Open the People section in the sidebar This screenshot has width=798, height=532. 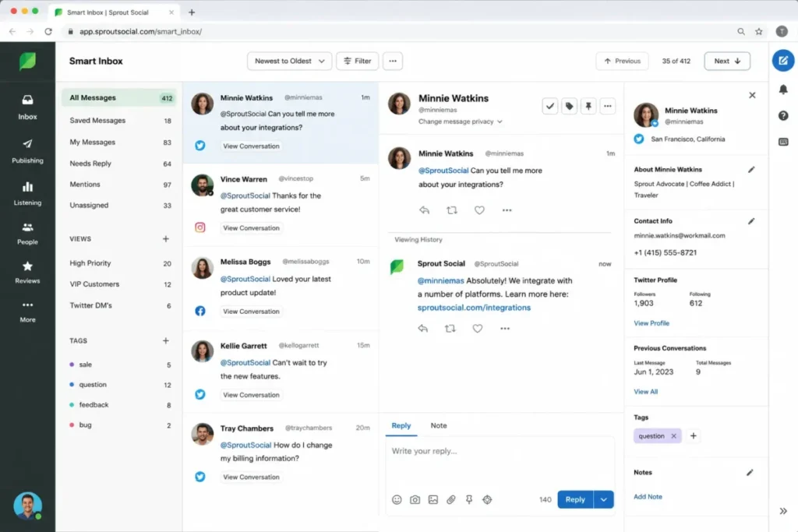(27, 234)
